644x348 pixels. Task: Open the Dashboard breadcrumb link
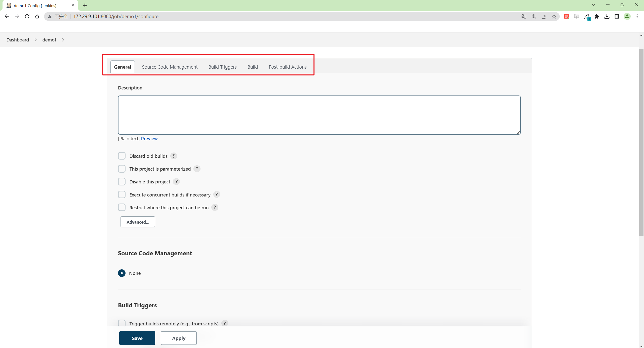(18, 40)
